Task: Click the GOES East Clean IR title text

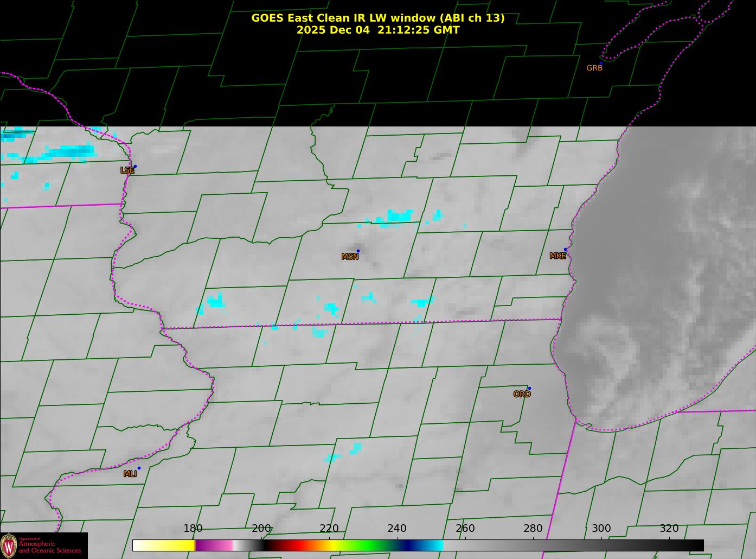Action: point(378,18)
